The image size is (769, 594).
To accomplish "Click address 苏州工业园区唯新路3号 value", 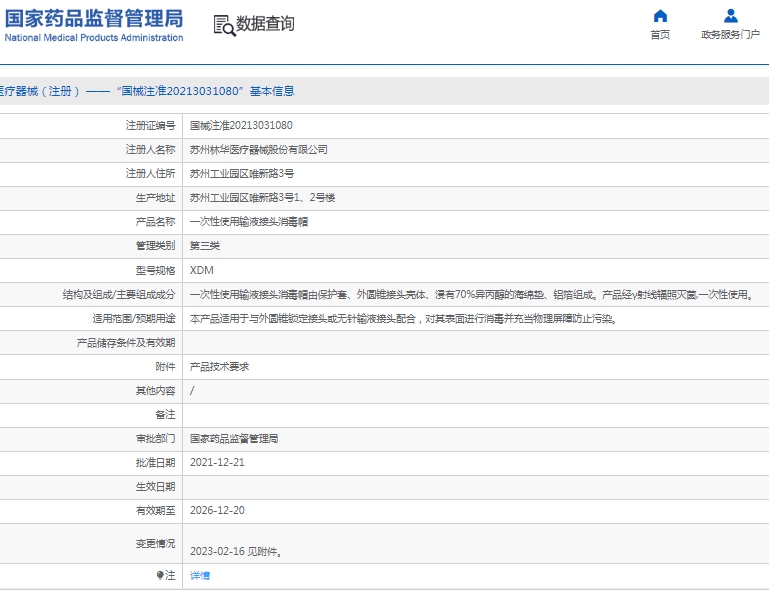I will click(x=242, y=174).
